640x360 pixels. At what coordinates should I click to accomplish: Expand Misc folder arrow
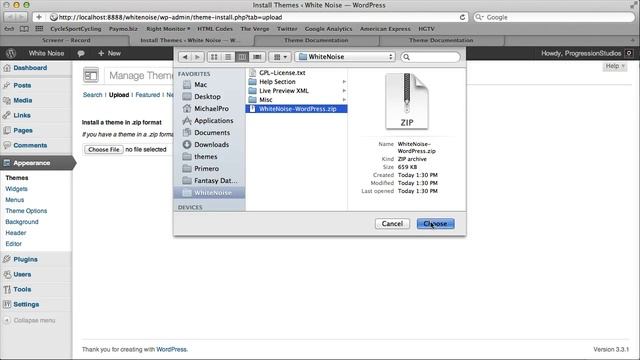coord(344,100)
